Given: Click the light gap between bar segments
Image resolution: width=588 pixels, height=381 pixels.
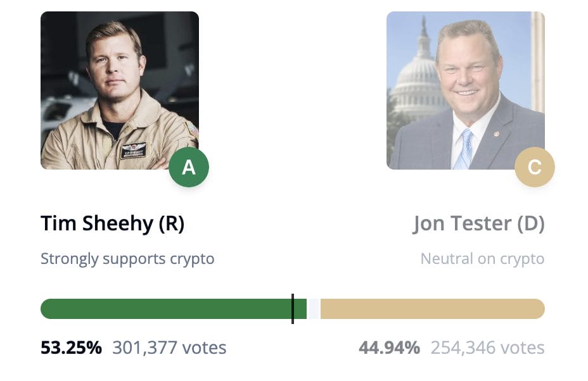Looking at the screenshot, I should coord(314,309).
